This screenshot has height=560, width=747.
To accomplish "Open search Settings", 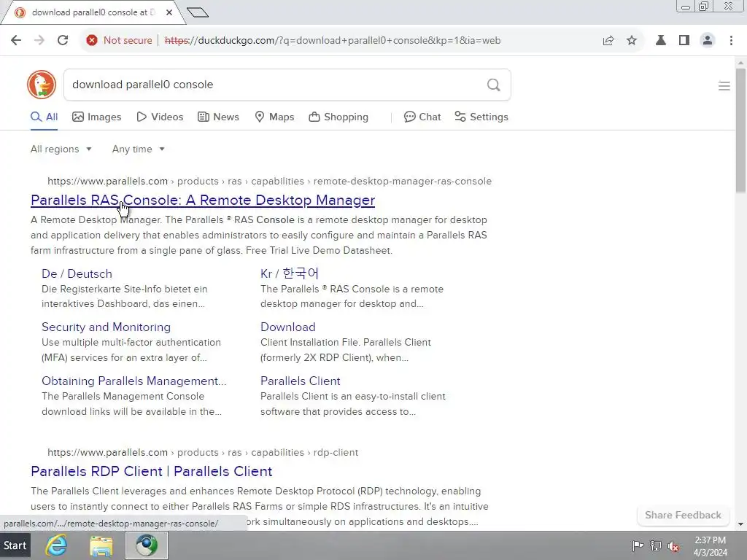I will coord(481,117).
